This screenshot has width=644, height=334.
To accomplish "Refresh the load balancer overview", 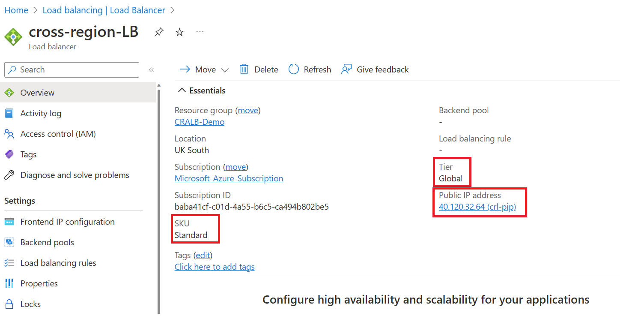I will pyautogui.click(x=310, y=69).
